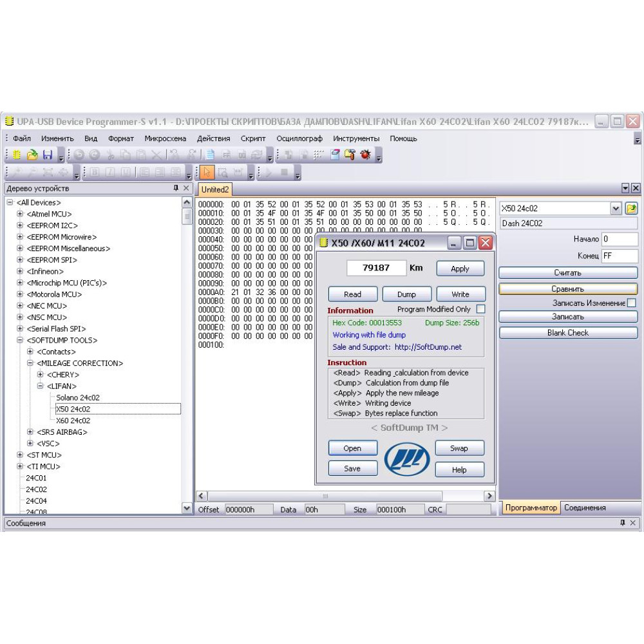Screen dimensions: 644x644
Task: Click the script stop square icon
Action: pos(284,173)
